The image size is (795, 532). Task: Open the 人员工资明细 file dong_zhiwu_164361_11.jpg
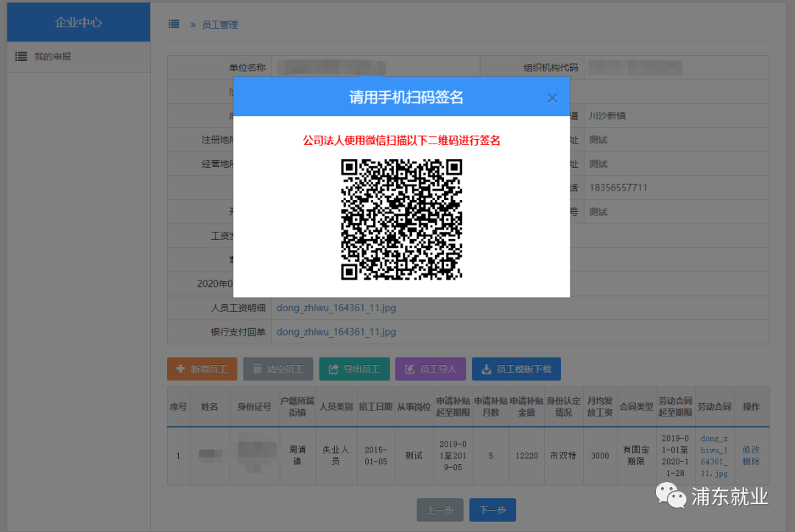point(336,308)
